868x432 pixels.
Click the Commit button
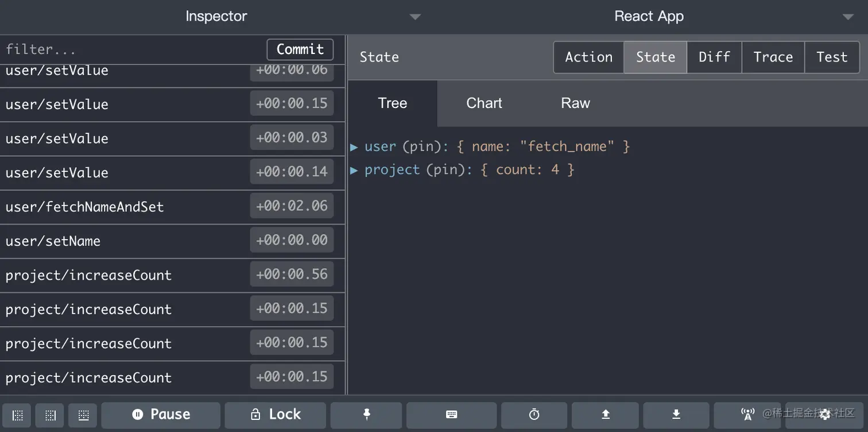tap(300, 49)
